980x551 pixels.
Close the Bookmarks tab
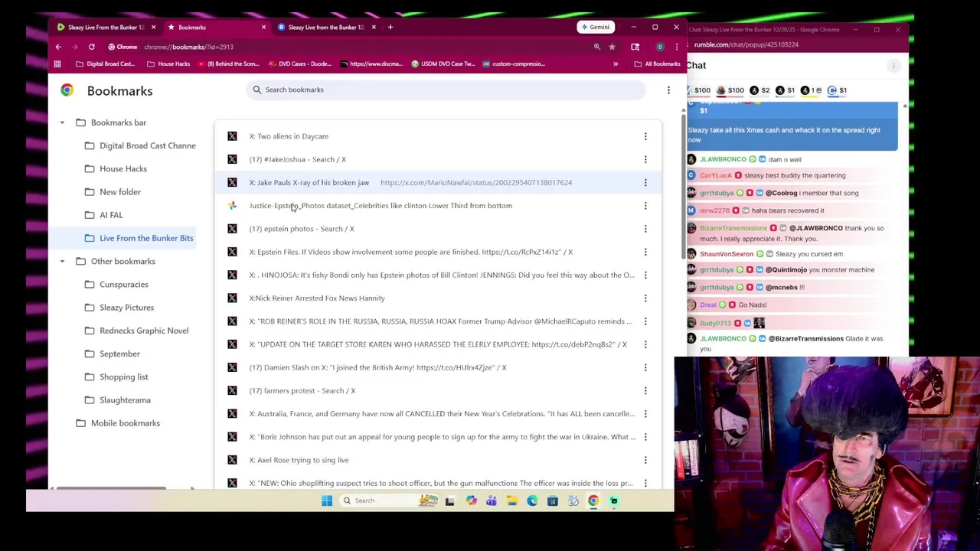(x=263, y=27)
